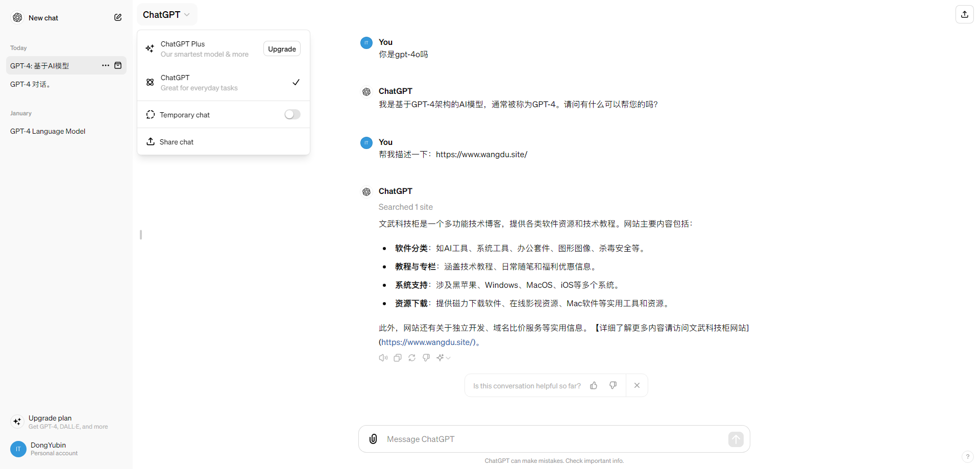980x469 pixels.
Task: Open the options dots for GPT-4: 基于AI模型 chat
Action: (106, 65)
